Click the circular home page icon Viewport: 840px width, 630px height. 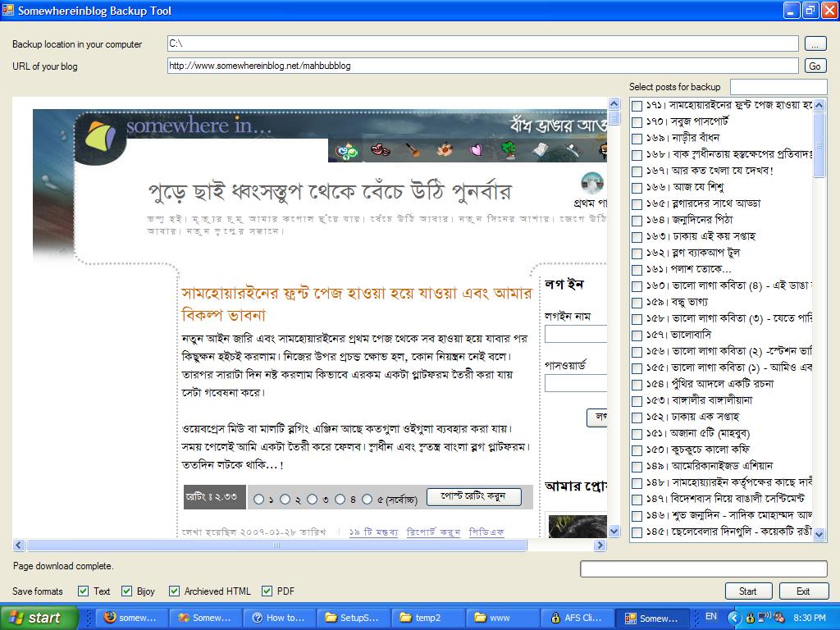(592, 184)
